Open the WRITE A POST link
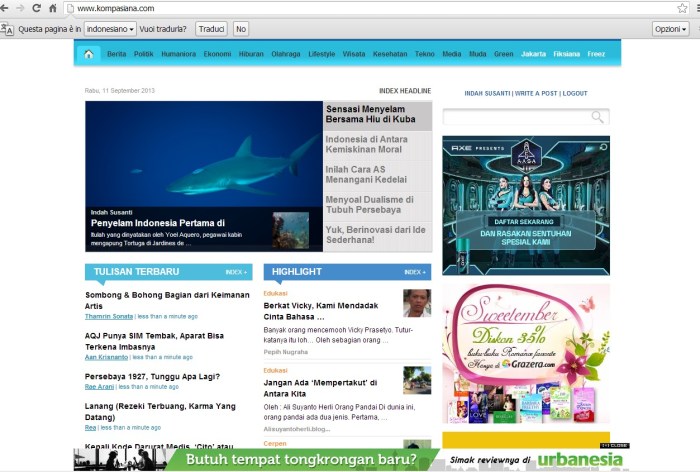This screenshot has width=700, height=472. 535,93
